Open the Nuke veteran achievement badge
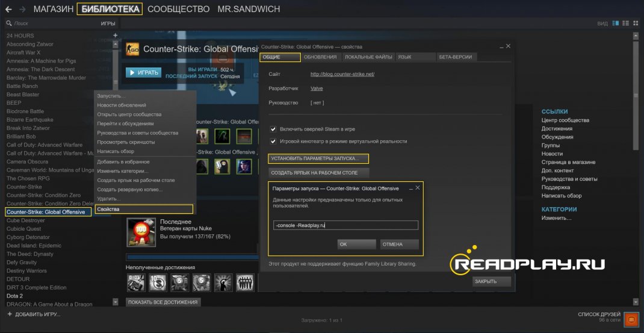Viewport: 644px width, 333px height. click(x=141, y=232)
